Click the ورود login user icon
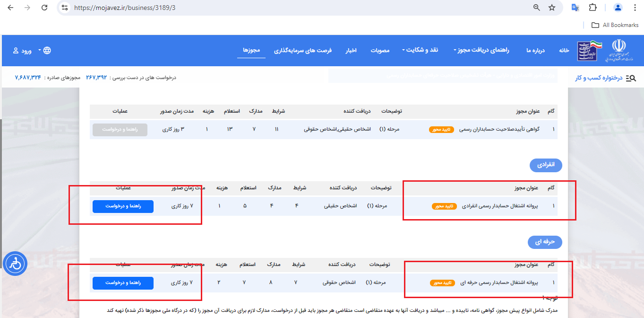Screen dimensions: 644x318 [x=16, y=51]
